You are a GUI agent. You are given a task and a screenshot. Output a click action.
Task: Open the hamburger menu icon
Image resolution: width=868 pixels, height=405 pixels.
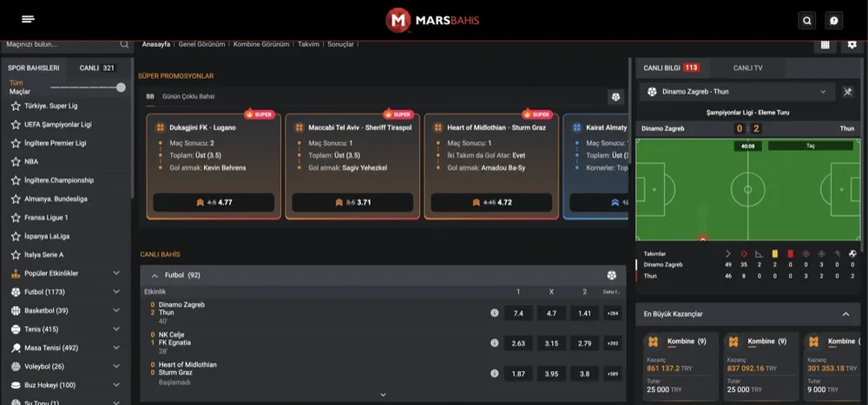coord(29,19)
